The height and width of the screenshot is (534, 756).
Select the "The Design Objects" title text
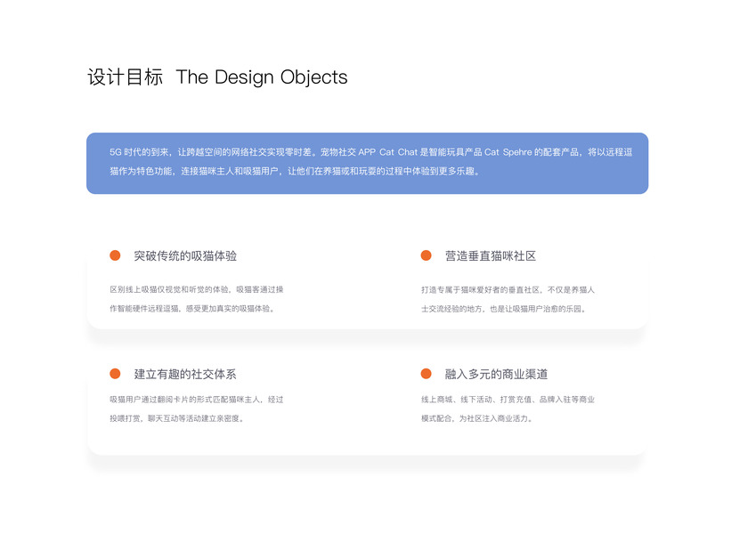(x=262, y=77)
